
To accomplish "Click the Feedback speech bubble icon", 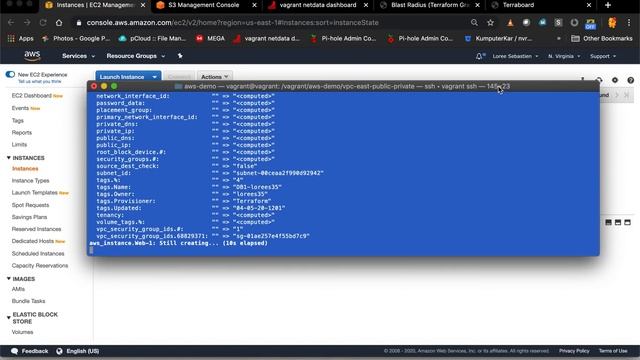I will (x=15, y=351).
